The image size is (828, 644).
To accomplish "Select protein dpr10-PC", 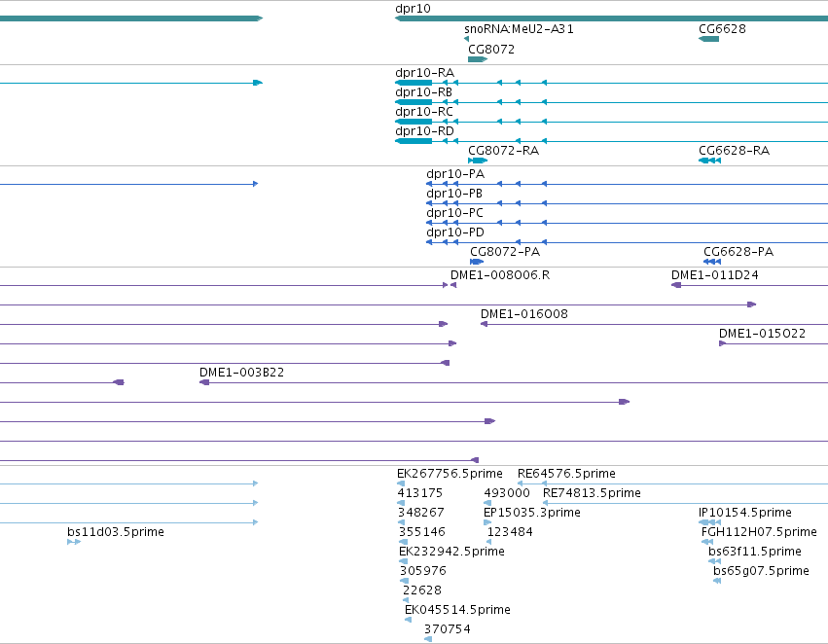I will click(x=454, y=213).
